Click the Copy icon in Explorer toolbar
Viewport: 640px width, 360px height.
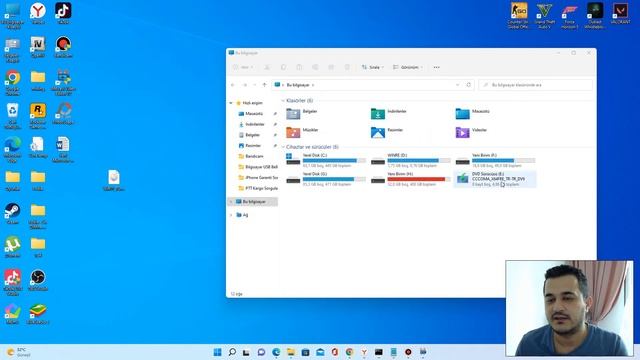(283, 67)
